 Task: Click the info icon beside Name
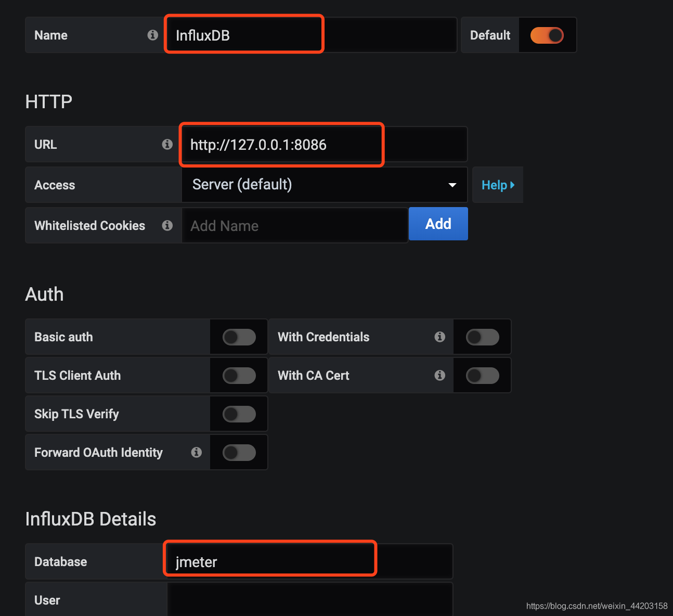click(152, 35)
